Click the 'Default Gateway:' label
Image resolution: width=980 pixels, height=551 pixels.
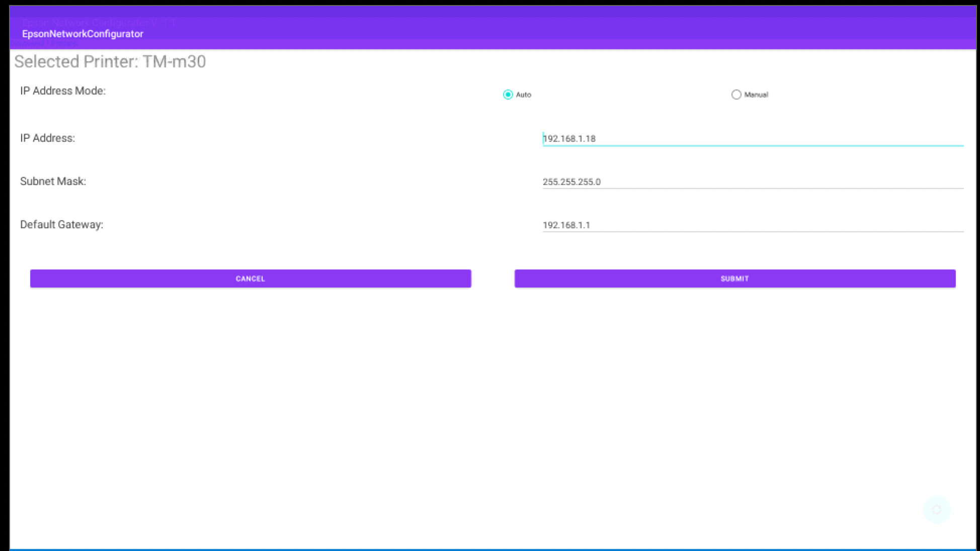pyautogui.click(x=61, y=225)
